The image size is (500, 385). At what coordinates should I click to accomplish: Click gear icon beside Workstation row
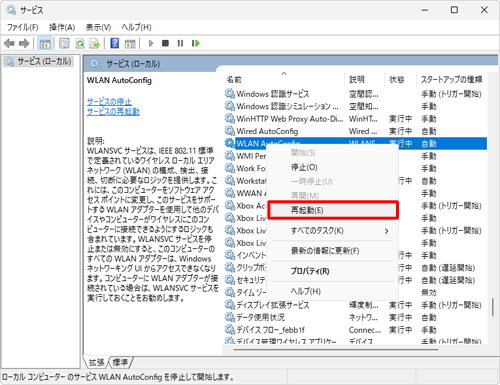coord(230,181)
